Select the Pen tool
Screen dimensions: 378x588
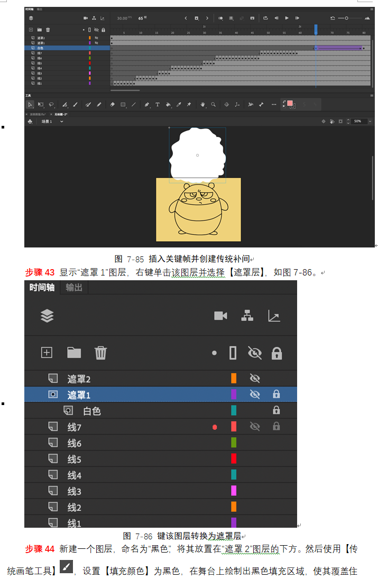[147, 105]
